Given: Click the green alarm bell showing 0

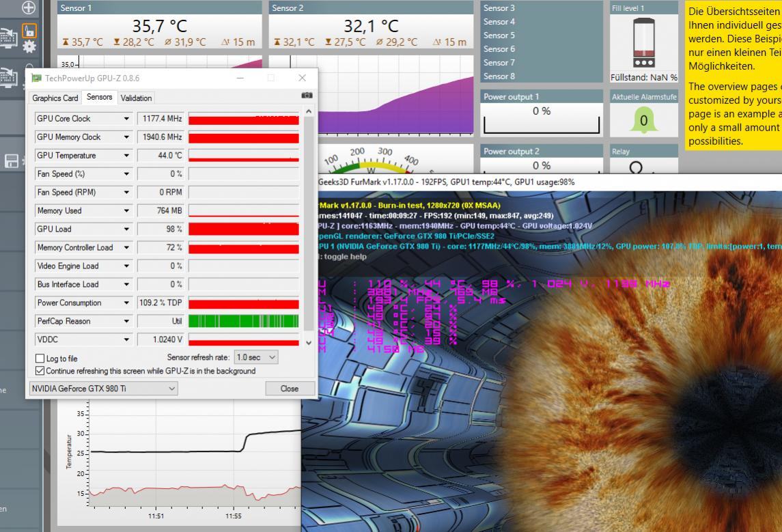Looking at the screenshot, I should click(643, 120).
